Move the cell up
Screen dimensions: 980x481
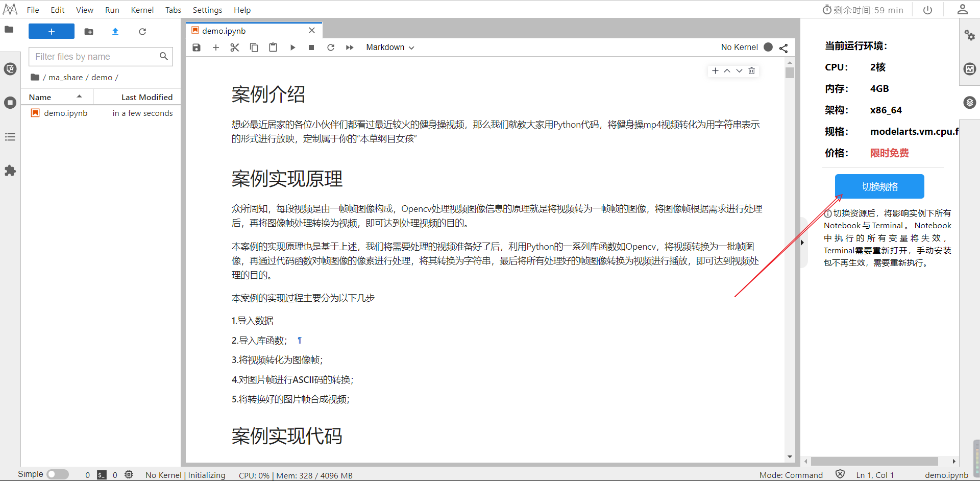[727, 71]
